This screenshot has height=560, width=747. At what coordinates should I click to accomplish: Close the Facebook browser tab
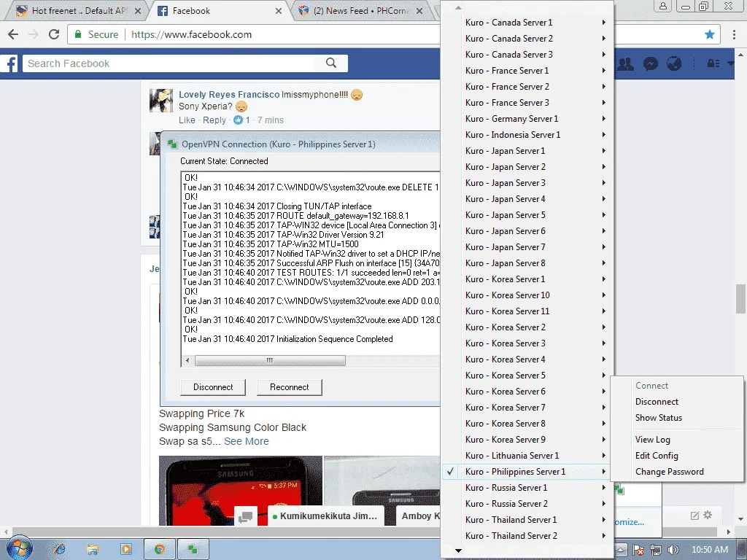(x=279, y=11)
